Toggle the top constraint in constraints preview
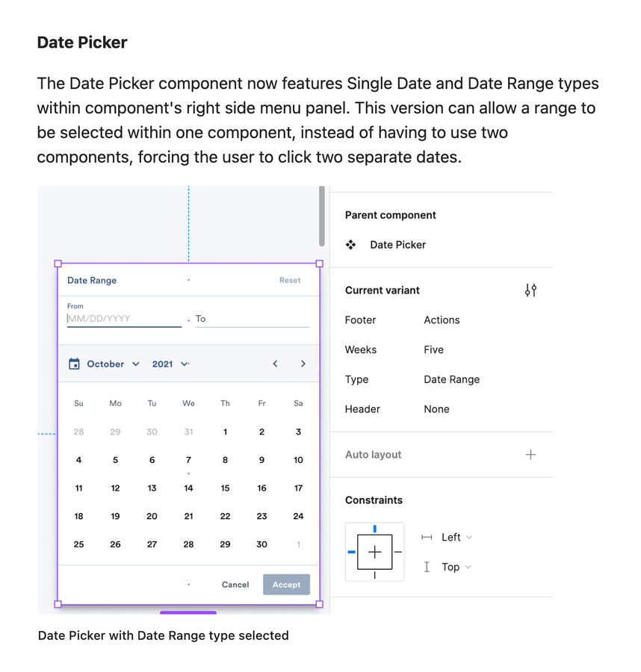 tap(374, 529)
